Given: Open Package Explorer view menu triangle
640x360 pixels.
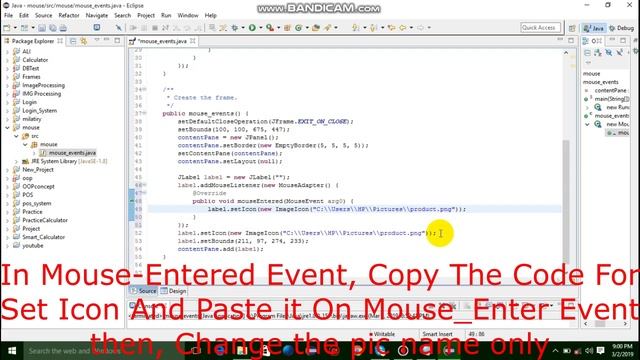Looking at the screenshot, I should pyautogui.click(x=97, y=40).
